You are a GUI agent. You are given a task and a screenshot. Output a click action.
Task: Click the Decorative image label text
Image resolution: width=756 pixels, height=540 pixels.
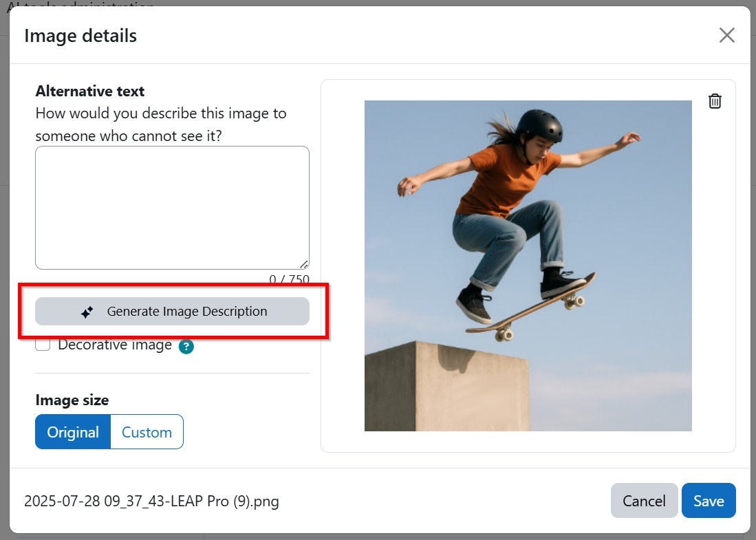pyautogui.click(x=115, y=345)
